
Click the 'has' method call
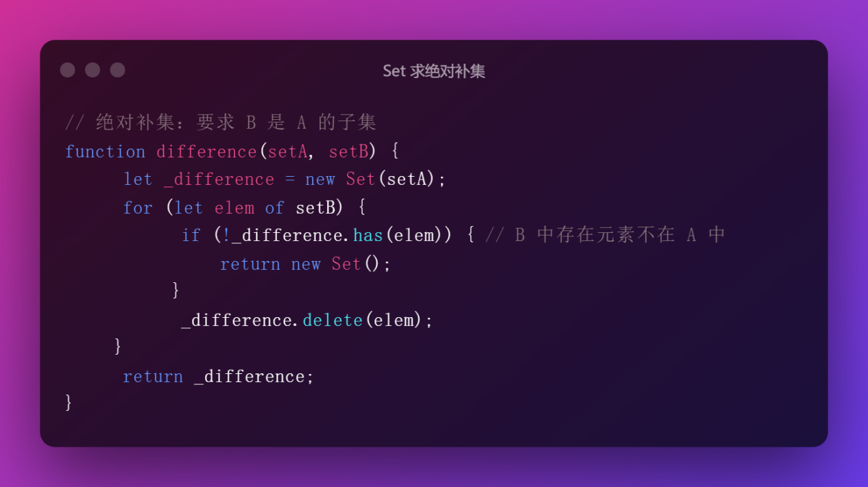(368, 236)
